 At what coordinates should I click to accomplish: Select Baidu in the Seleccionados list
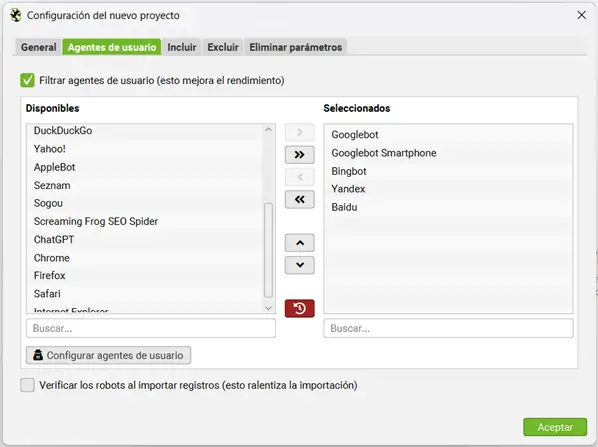(448, 207)
